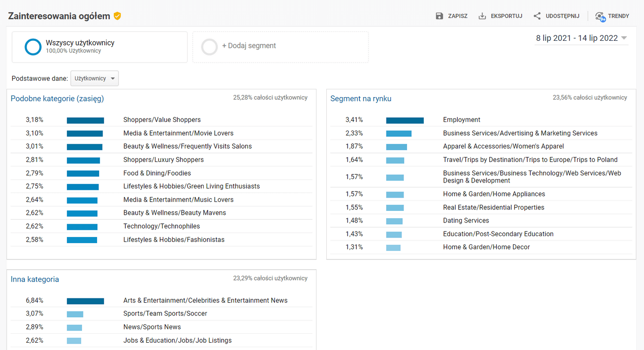This screenshot has height=350, width=644.
Task: Add a new segment with Dodaj segment
Action: point(249,46)
